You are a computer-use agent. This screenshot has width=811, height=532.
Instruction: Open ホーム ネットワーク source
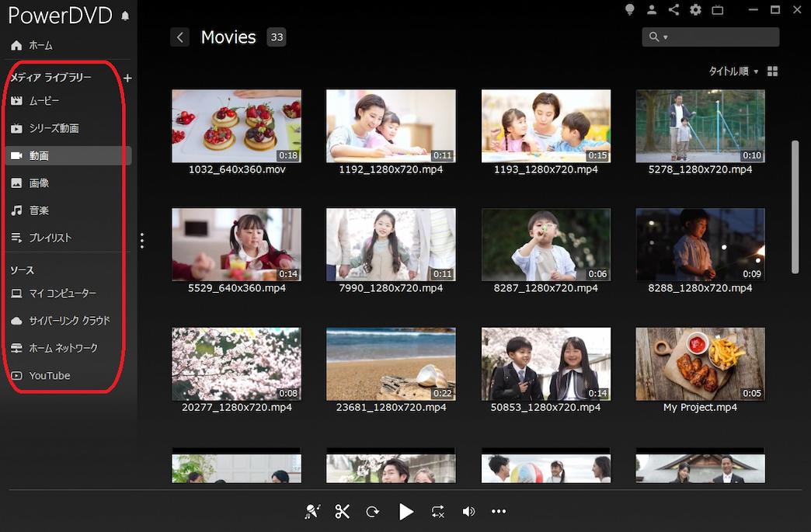click(54, 349)
